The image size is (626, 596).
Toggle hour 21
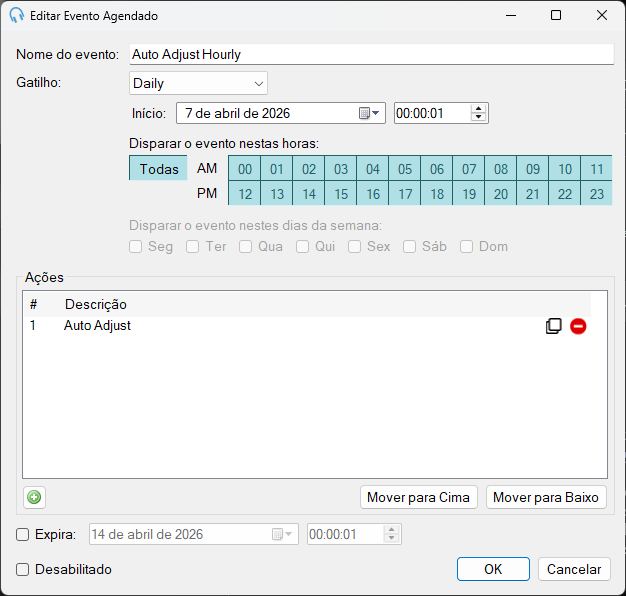point(533,193)
